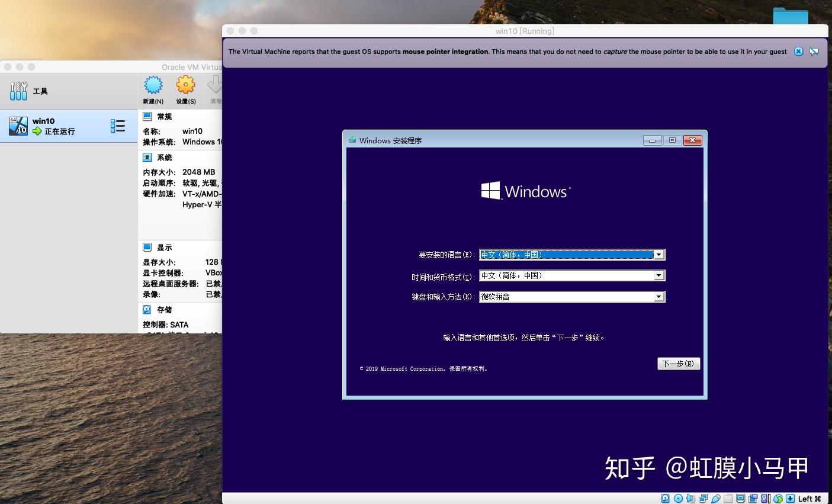Click the network adapters status icon
Image resolution: width=832 pixels, height=504 pixels.
click(703, 499)
